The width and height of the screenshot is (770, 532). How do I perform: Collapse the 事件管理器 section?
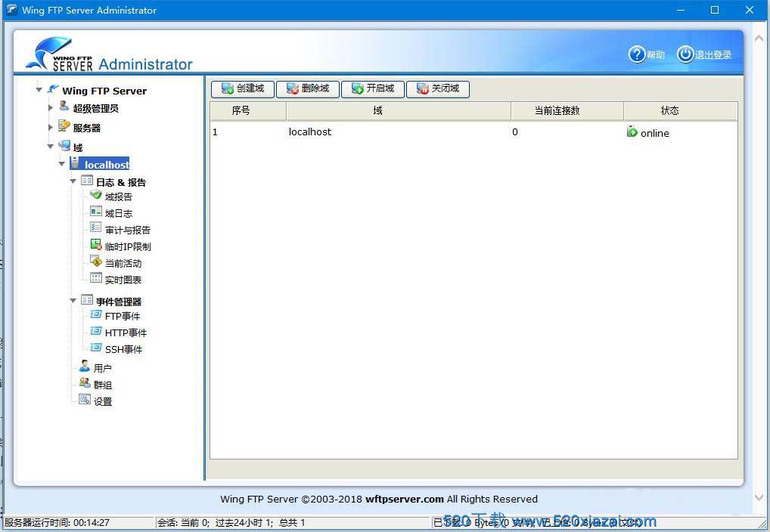pyautogui.click(x=73, y=302)
